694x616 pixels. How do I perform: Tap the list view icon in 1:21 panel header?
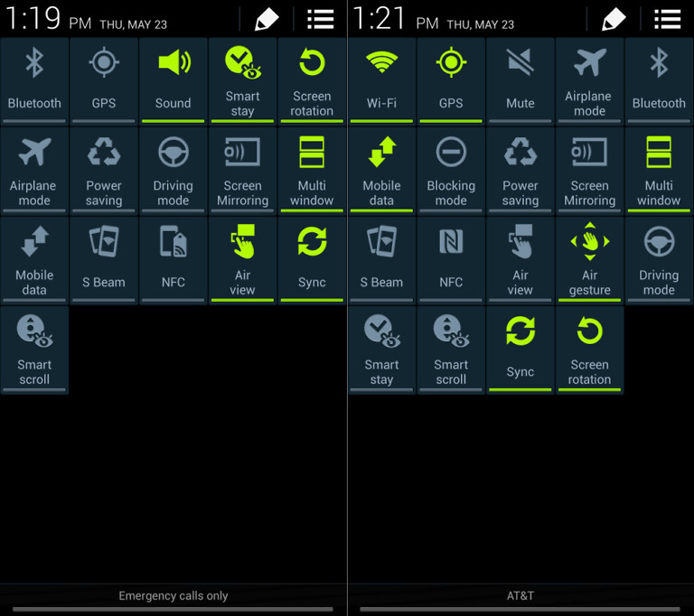(667, 19)
